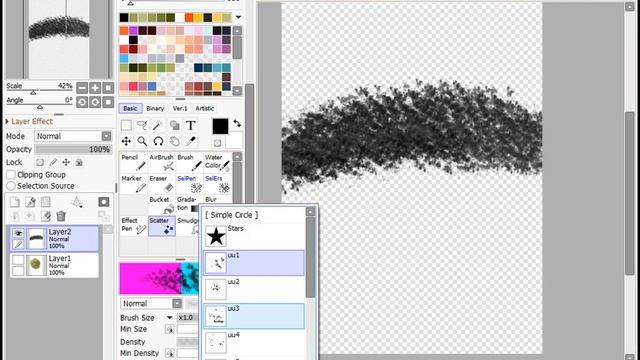Select the Pencil tool
The height and width of the screenshot is (360, 640).
coord(133,162)
